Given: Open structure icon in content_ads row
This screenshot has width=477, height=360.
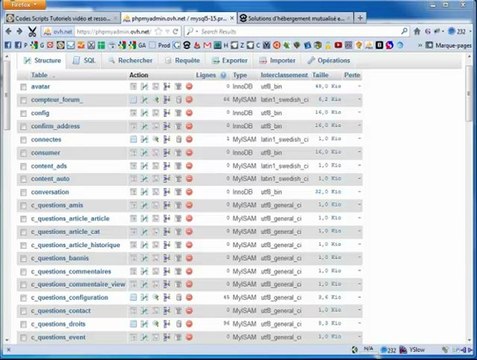Looking at the screenshot, I should point(144,166).
